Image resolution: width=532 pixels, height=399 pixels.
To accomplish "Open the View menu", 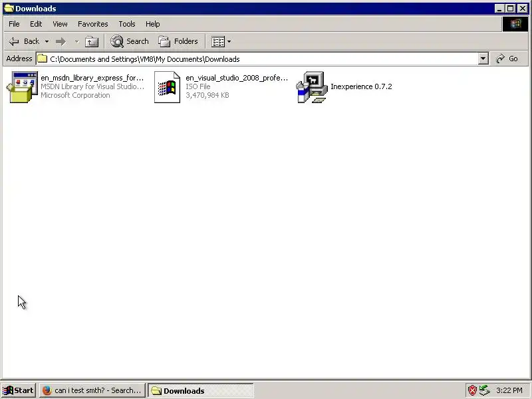I will tap(60, 24).
